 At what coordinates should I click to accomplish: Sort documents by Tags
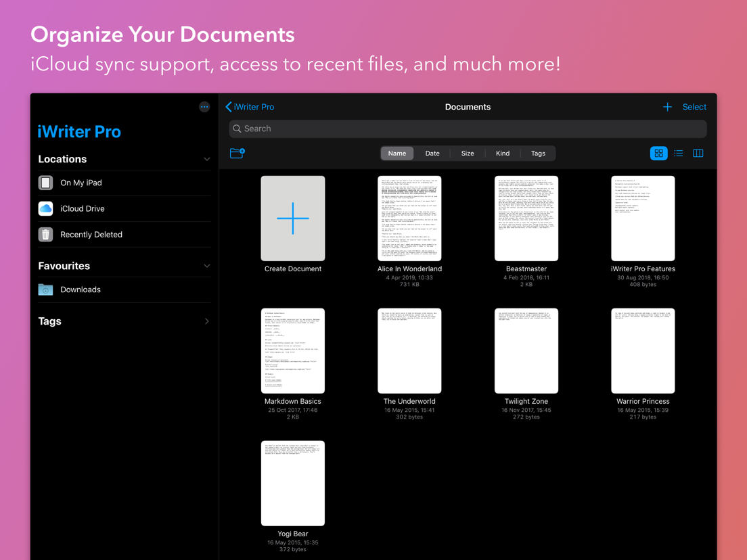coord(538,154)
